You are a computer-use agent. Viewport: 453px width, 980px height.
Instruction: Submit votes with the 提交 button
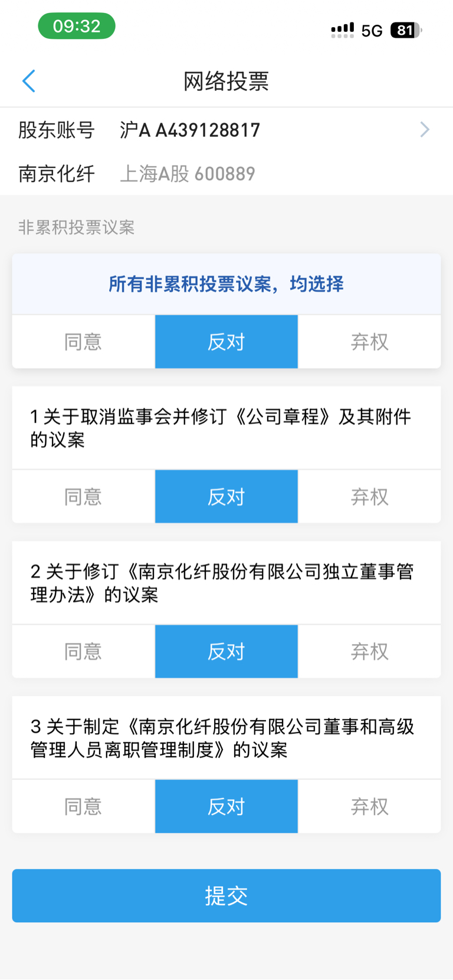click(x=226, y=896)
